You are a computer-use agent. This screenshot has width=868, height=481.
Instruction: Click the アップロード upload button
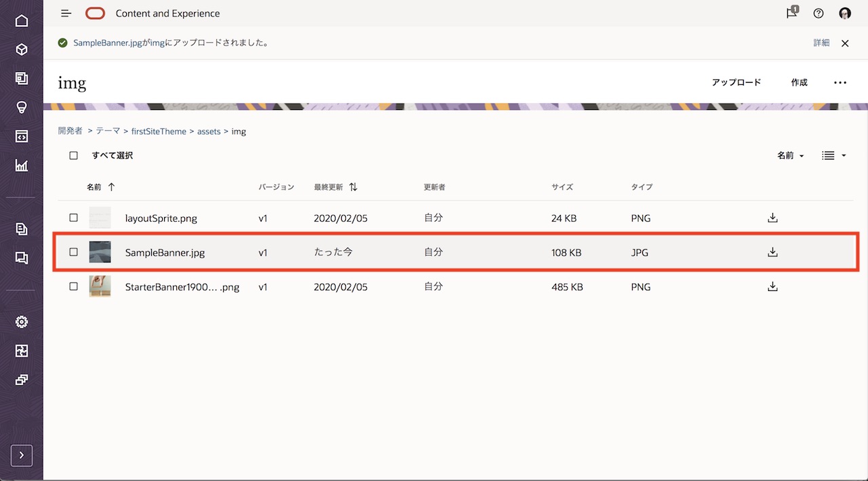point(736,83)
